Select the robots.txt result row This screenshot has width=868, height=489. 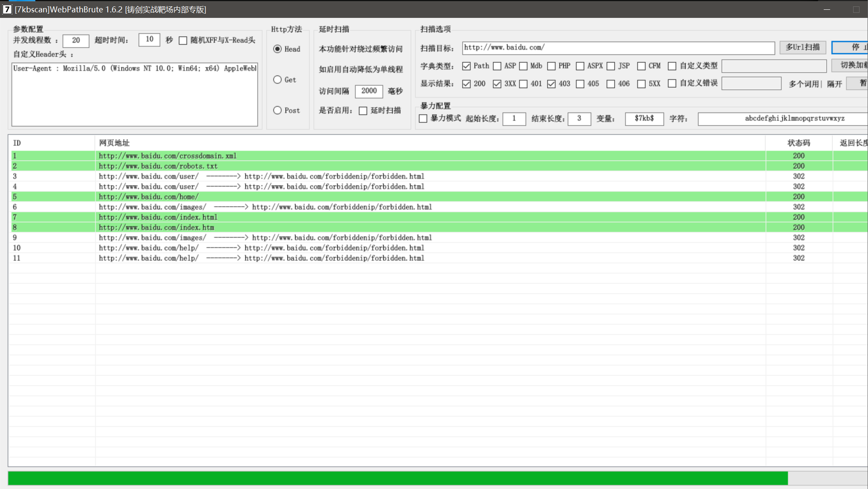[158, 166]
